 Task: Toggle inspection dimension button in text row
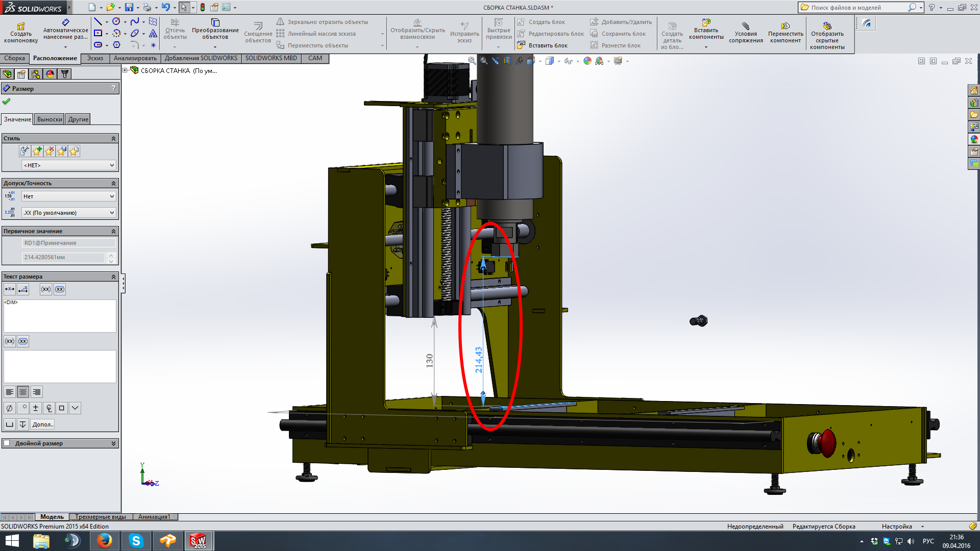click(x=60, y=289)
